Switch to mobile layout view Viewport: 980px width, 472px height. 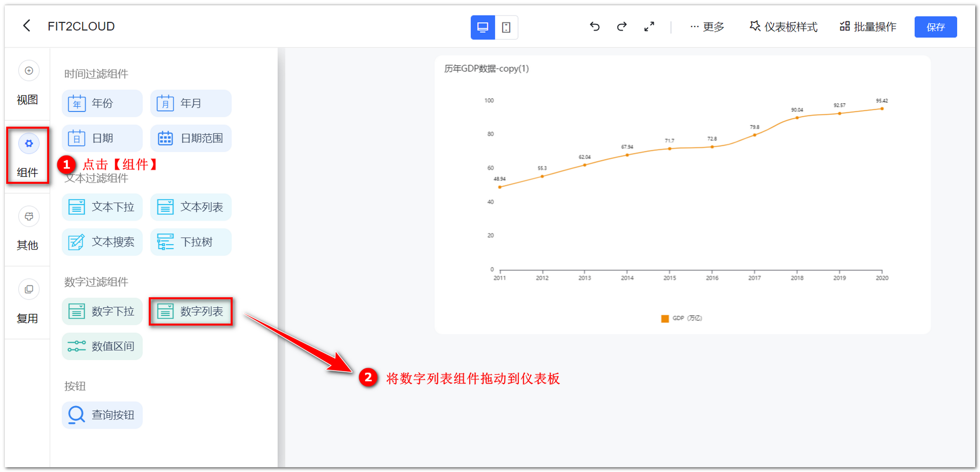(x=506, y=27)
